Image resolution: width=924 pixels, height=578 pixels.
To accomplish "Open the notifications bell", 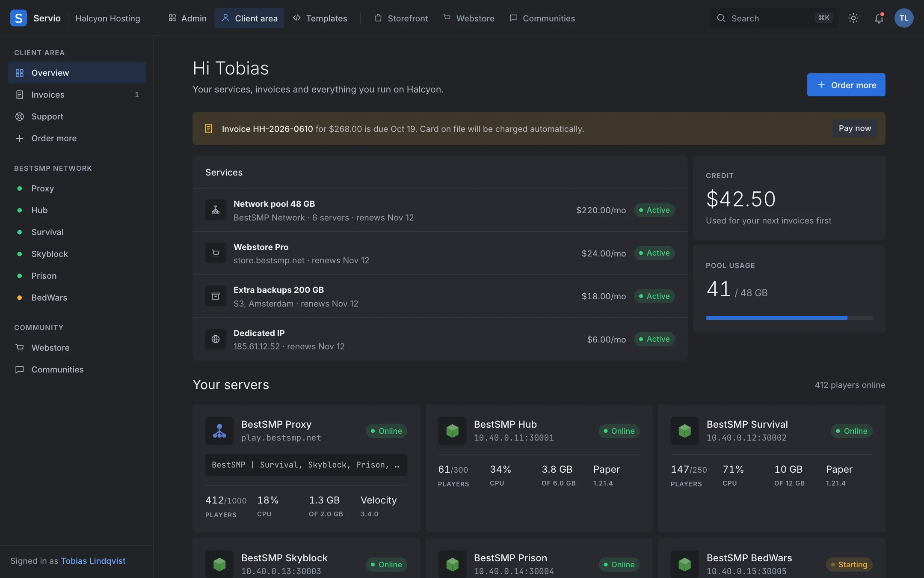I will tap(879, 18).
